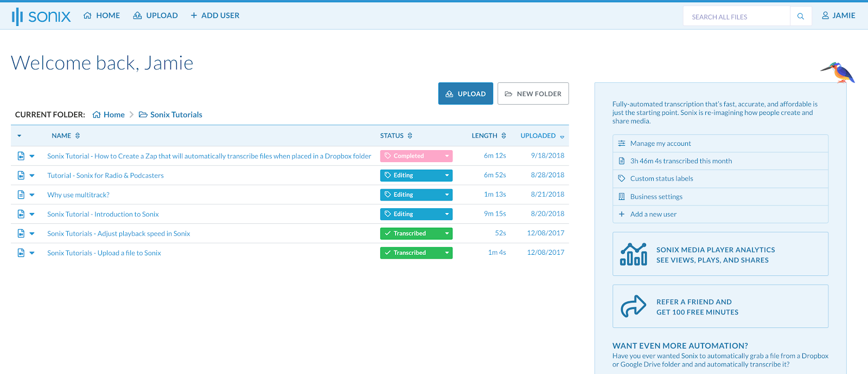Expand the Transcribed dropdown for Upload a file to Sonix

tap(447, 253)
